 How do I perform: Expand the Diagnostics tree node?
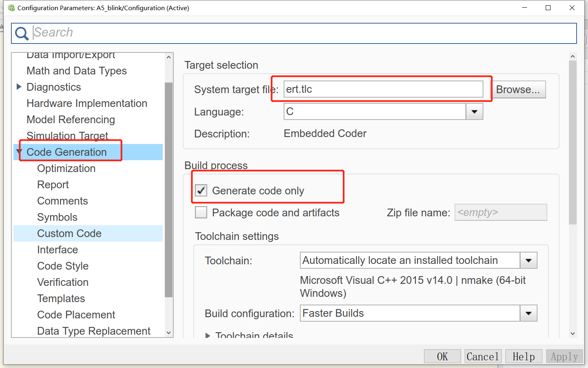[x=19, y=87]
